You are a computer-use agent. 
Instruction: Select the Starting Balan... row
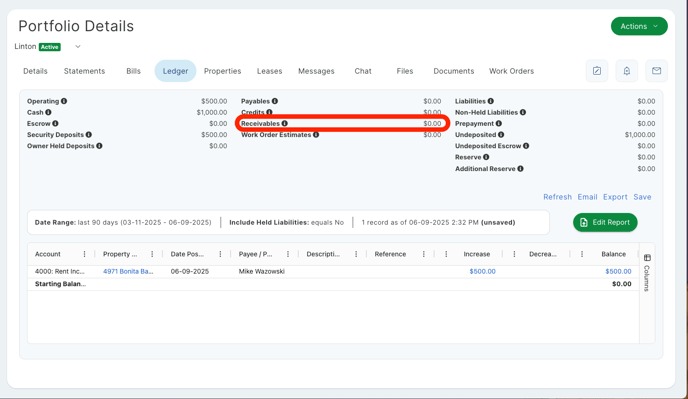pos(333,284)
